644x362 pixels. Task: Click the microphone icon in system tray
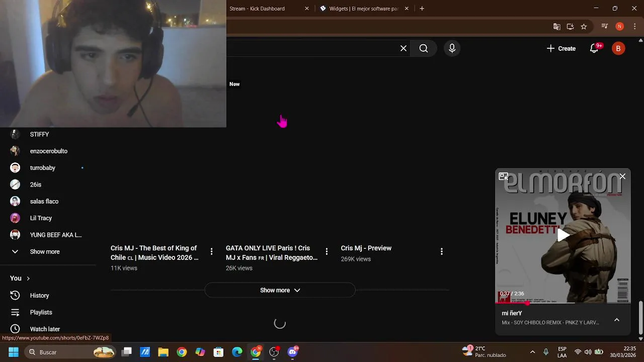546,352
